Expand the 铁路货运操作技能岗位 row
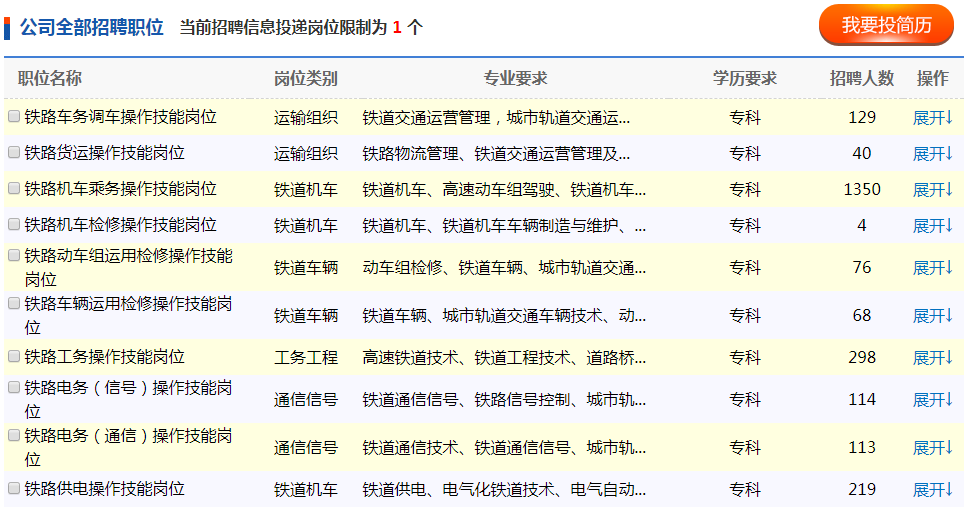965x510 pixels. tap(932, 154)
